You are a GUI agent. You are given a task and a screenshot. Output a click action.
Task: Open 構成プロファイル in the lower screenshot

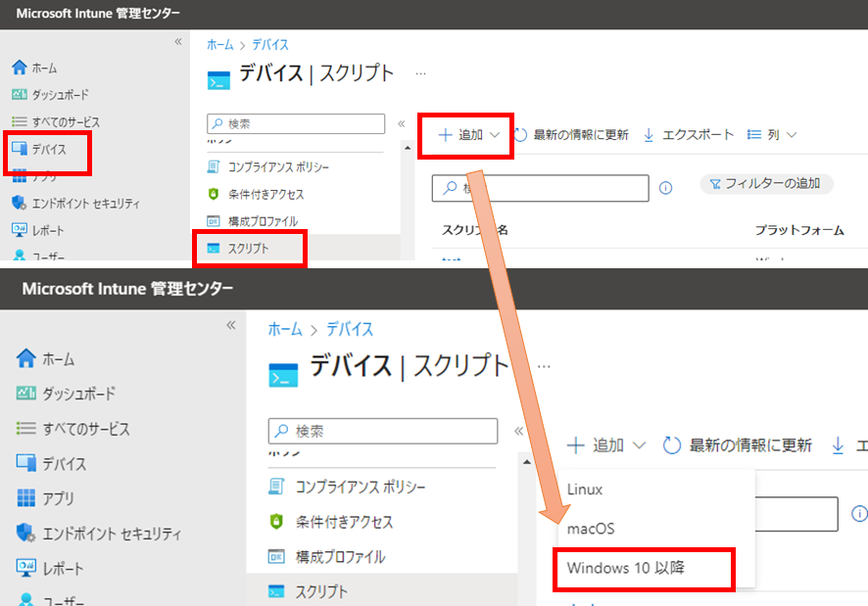(326, 557)
